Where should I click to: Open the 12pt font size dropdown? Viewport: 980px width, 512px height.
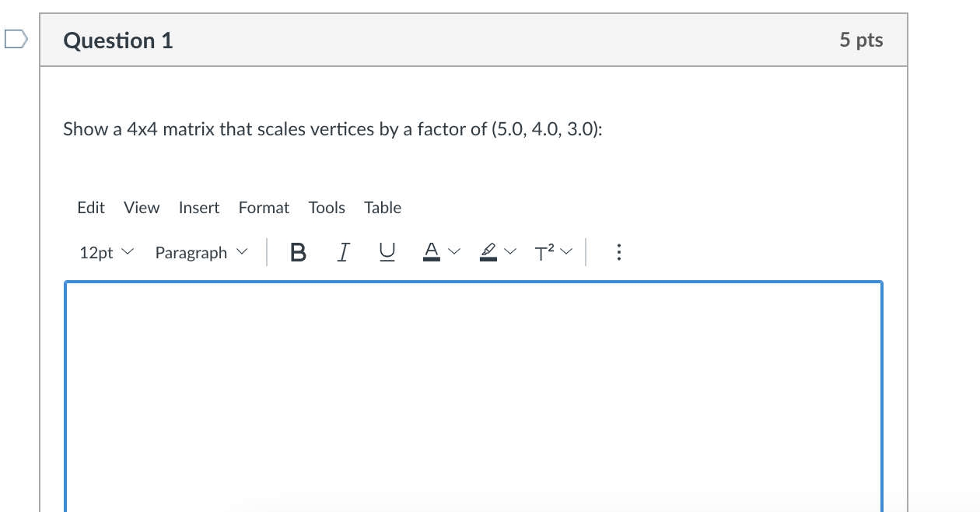[105, 251]
